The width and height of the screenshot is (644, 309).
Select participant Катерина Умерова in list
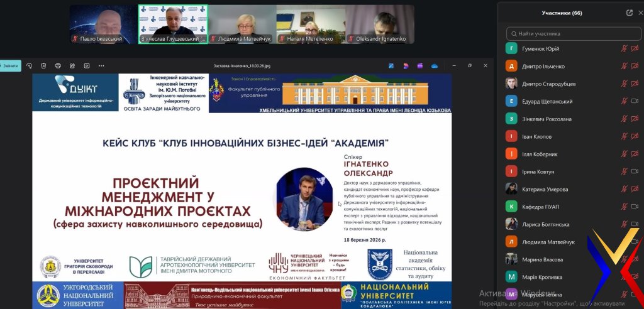pyautogui.click(x=544, y=189)
